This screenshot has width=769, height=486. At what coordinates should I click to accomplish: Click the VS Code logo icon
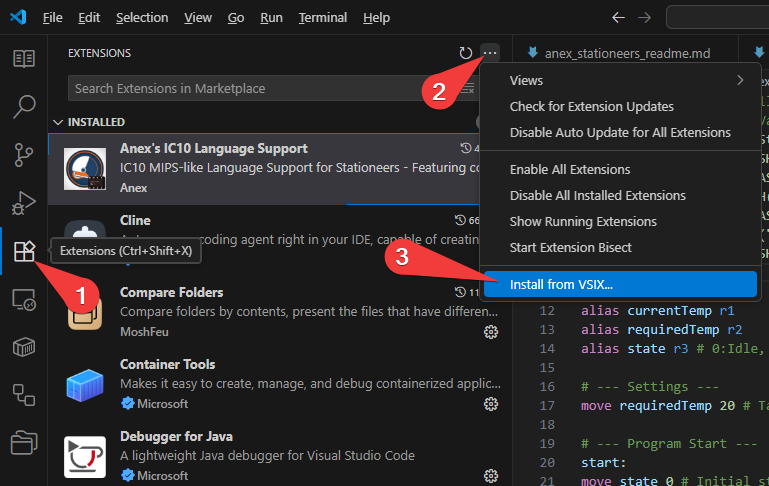tap(18, 18)
